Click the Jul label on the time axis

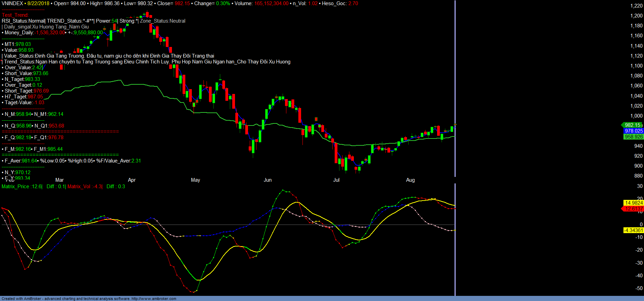[336, 180]
